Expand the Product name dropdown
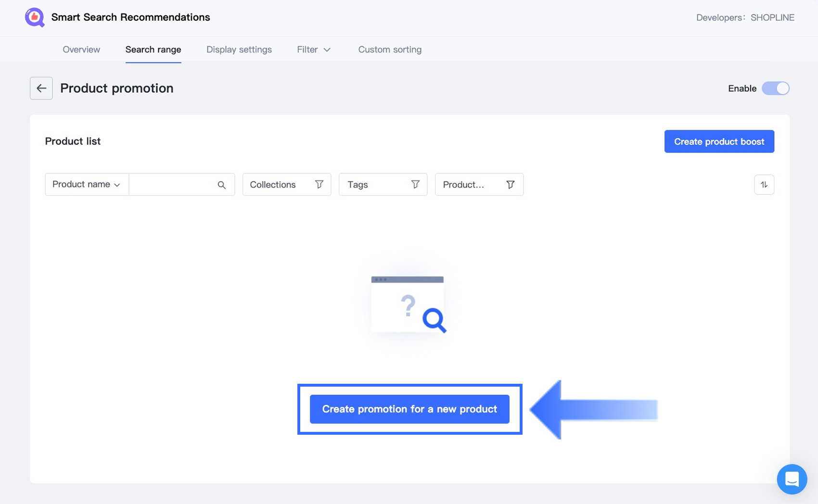This screenshot has width=818, height=504. [x=87, y=185]
